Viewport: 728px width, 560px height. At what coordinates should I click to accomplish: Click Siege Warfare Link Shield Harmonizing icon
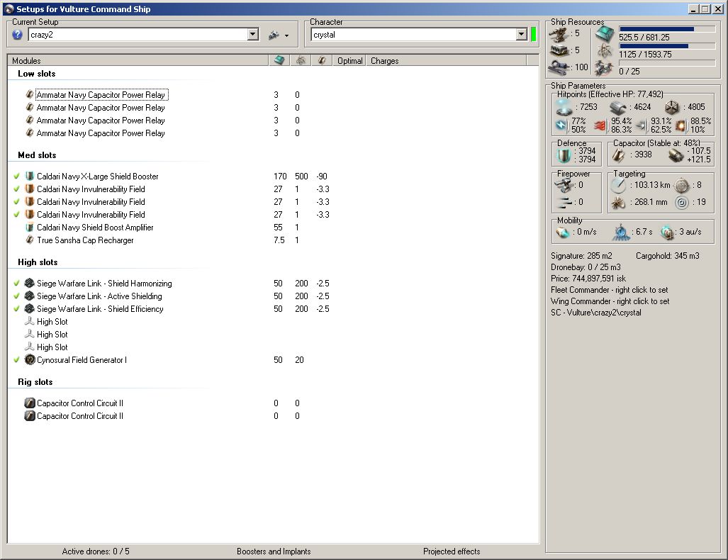coord(30,284)
